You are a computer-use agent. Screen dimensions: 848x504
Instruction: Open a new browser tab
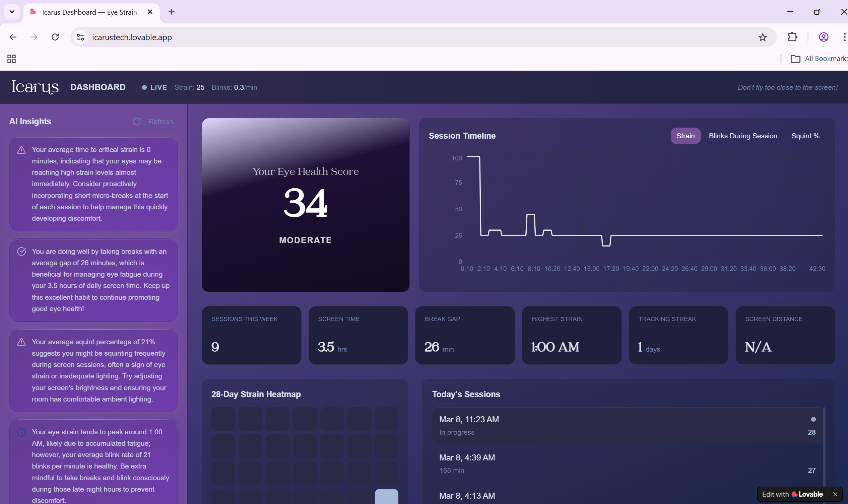172,12
